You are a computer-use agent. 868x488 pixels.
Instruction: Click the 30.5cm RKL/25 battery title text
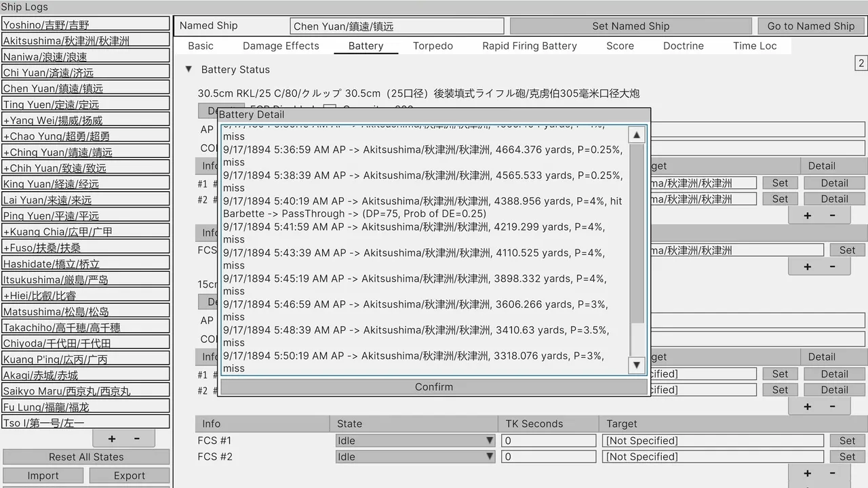418,94
